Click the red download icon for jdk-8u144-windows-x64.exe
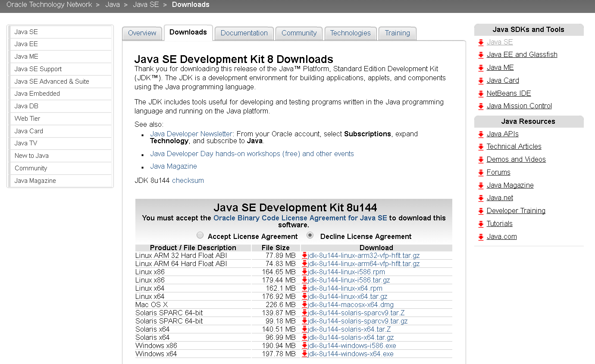The height and width of the screenshot is (364, 595). pos(304,354)
